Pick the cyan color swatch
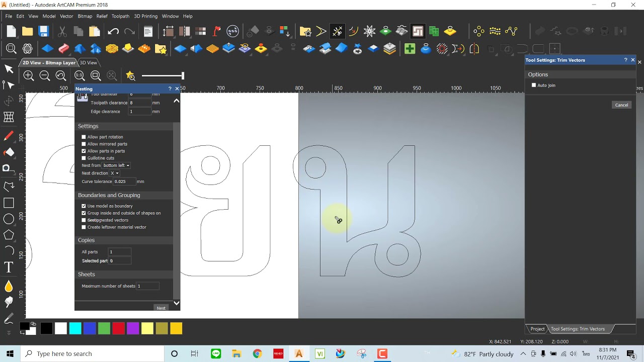Screen dimensions: 644x362 [75, 328]
